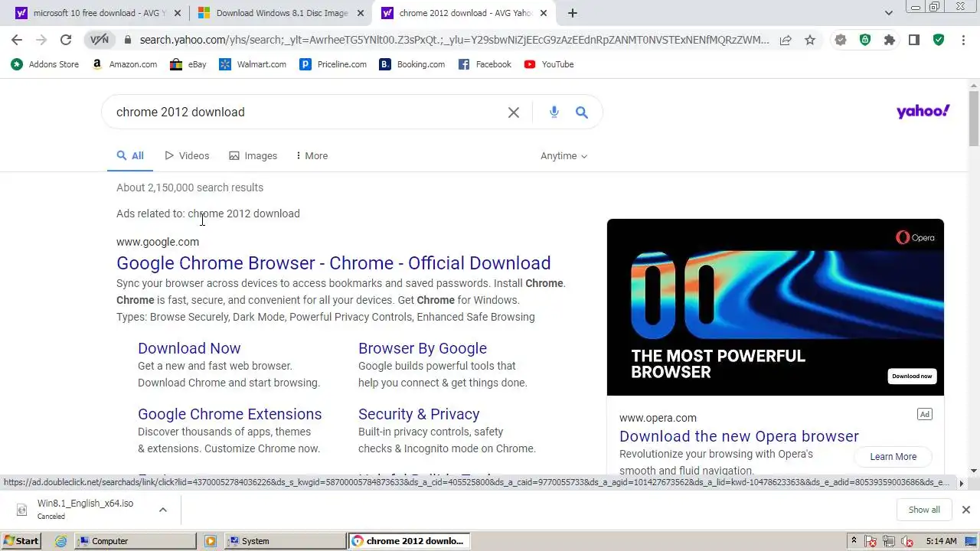
Task: Share this page using the share icon
Action: click(786, 40)
